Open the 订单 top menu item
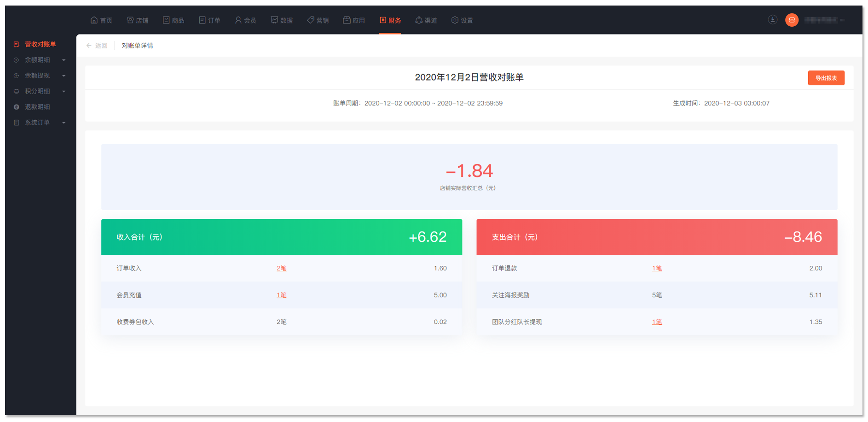 (209, 20)
